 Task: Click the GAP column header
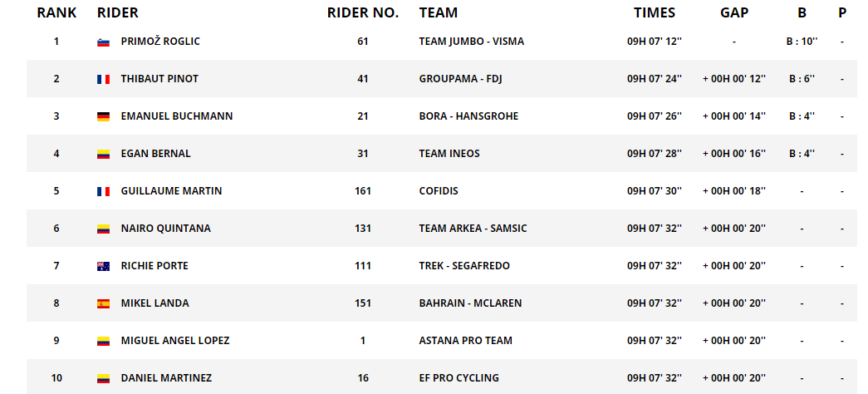point(734,12)
